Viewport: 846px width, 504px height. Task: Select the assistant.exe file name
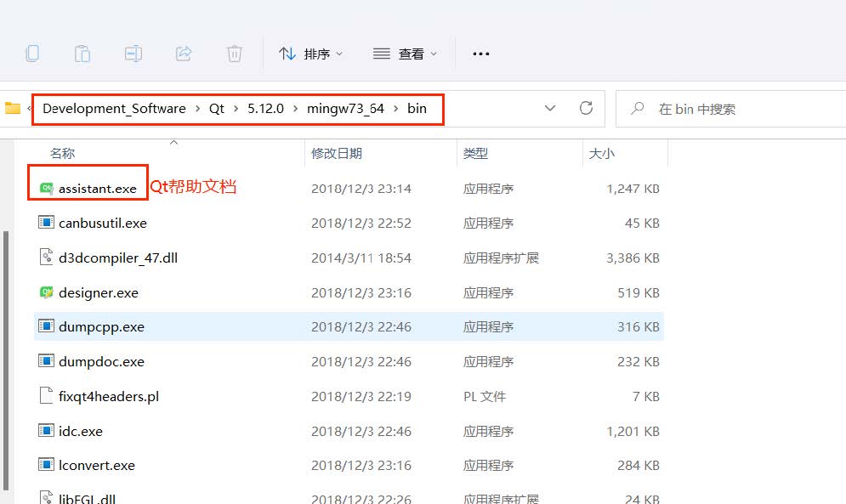pos(98,189)
